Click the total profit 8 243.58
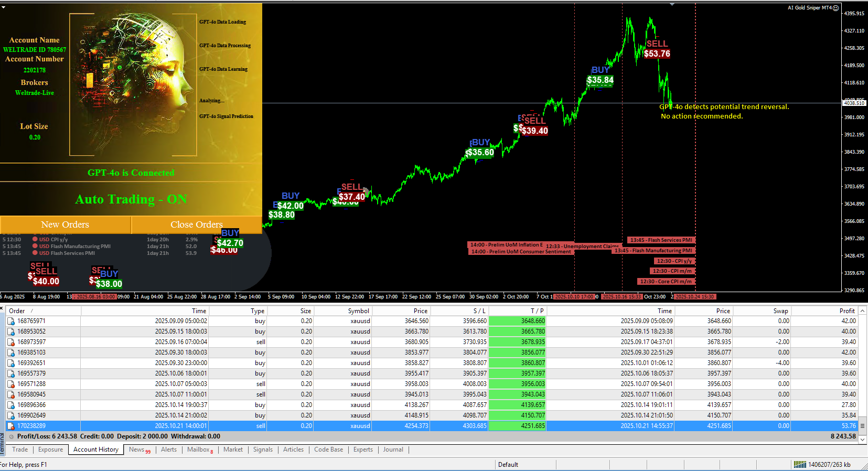Image resolution: width=868 pixels, height=471 pixels. click(x=843, y=436)
